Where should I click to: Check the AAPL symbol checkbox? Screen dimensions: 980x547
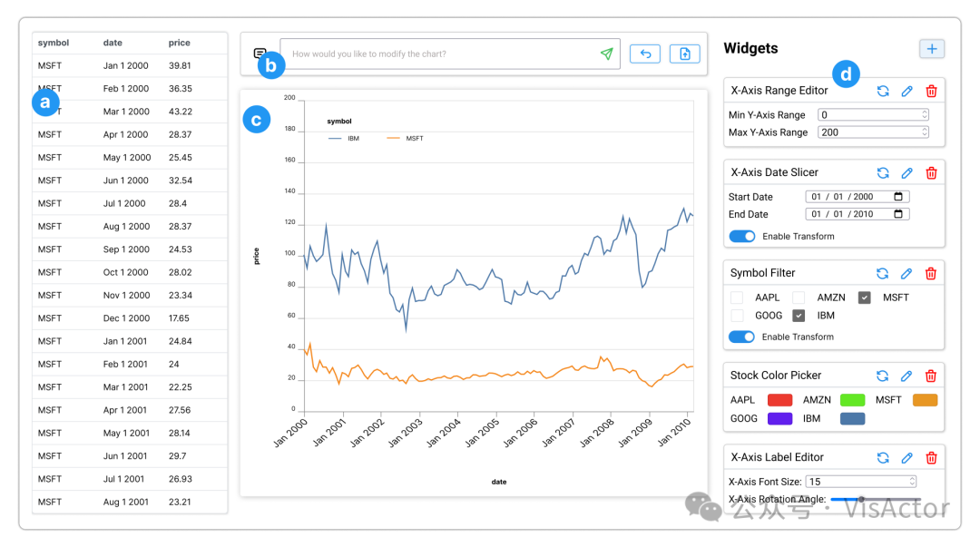(737, 298)
